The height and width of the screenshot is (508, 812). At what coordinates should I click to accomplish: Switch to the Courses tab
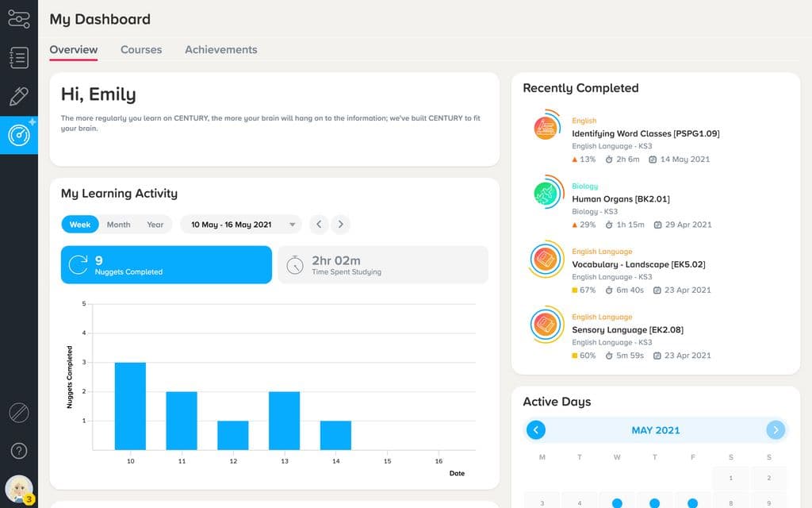click(x=141, y=49)
